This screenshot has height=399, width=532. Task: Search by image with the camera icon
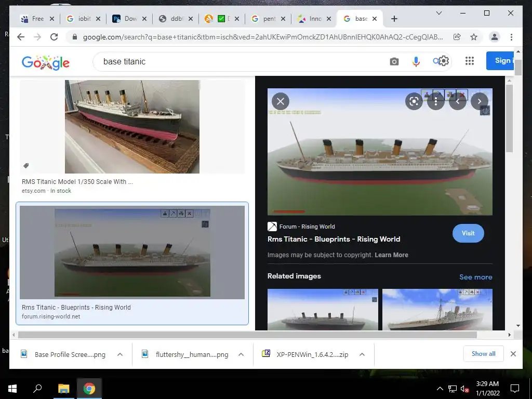click(x=394, y=62)
